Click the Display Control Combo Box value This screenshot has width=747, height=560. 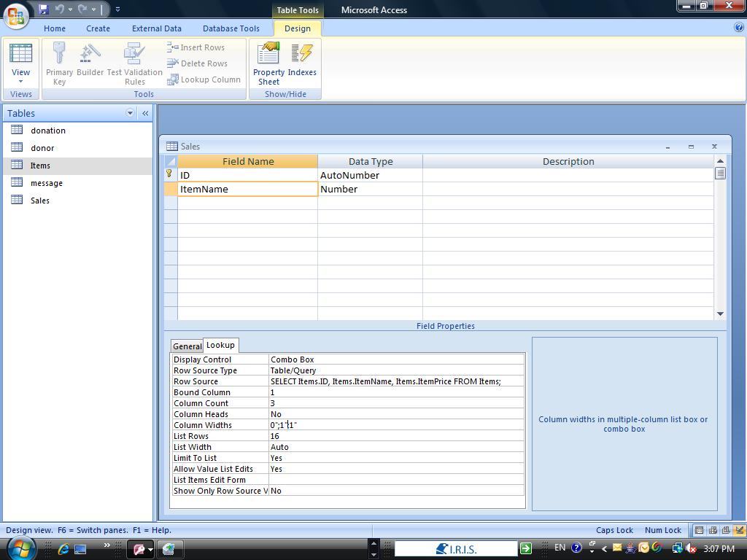(396, 359)
